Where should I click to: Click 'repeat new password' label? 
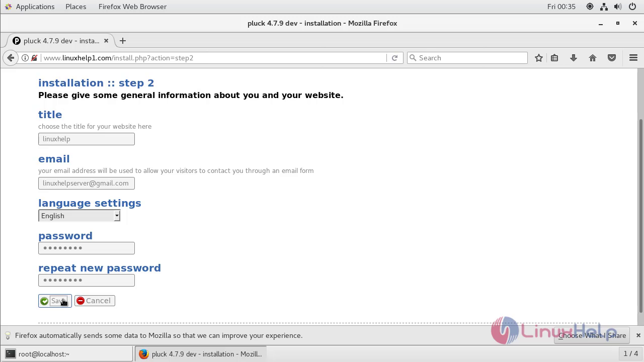100,268
